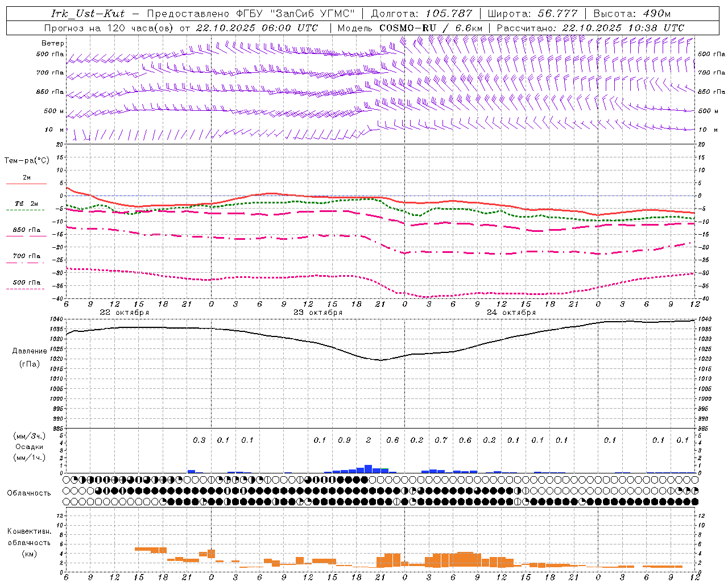This screenshot has height=582, width=728.
Task: Click the "(мм/1ч.)" units label
Action: pyautogui.click(x=30, y=458)
